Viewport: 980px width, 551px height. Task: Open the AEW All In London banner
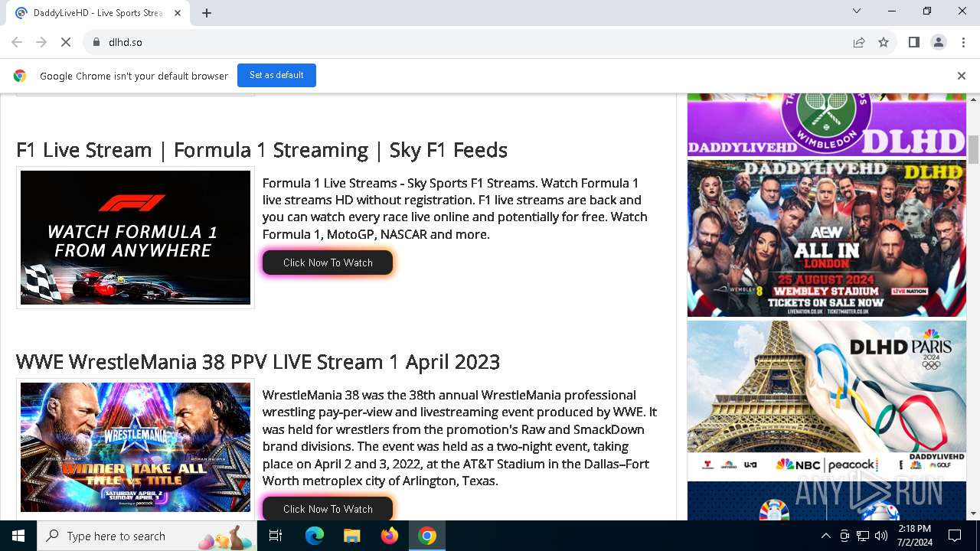827,238
